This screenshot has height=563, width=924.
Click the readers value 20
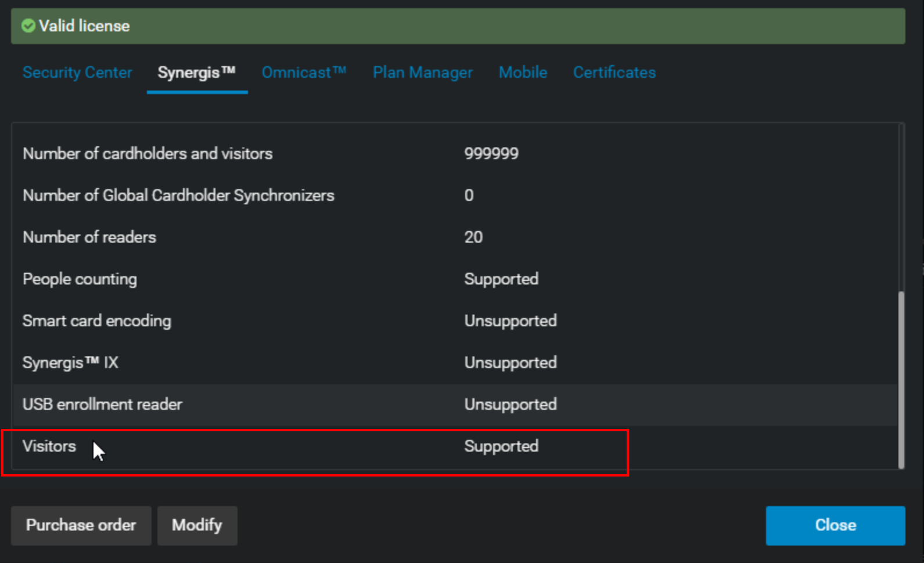(473, 237)
